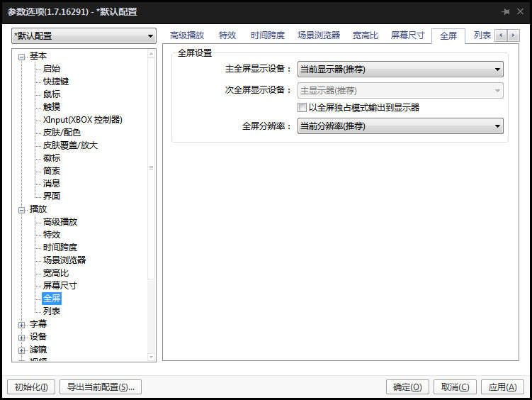Open the *默认配置 profile dropdown

tap(84, 36)
